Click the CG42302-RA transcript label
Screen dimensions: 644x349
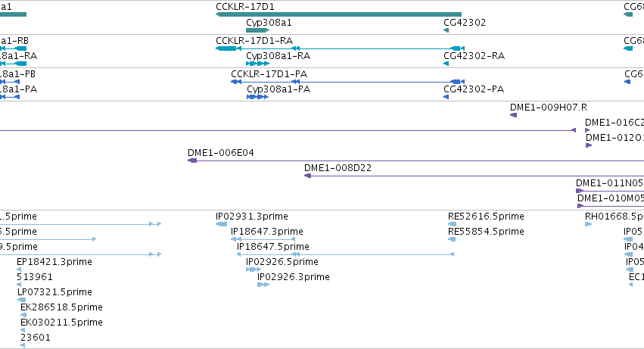click(x=474, y=55)
